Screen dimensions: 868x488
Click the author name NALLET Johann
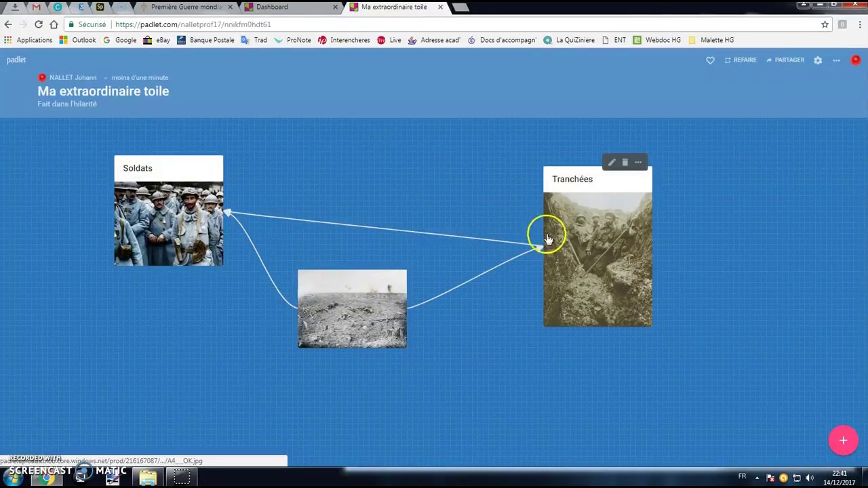tap(73, 77)
